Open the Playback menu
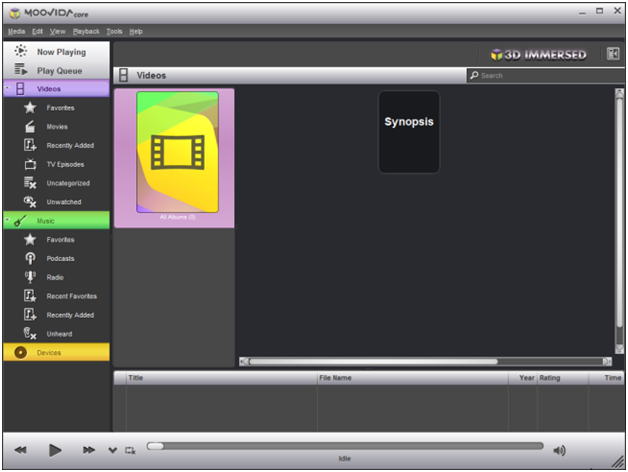The height and width of the screenshot is (472, 628). tap(86, 31)
